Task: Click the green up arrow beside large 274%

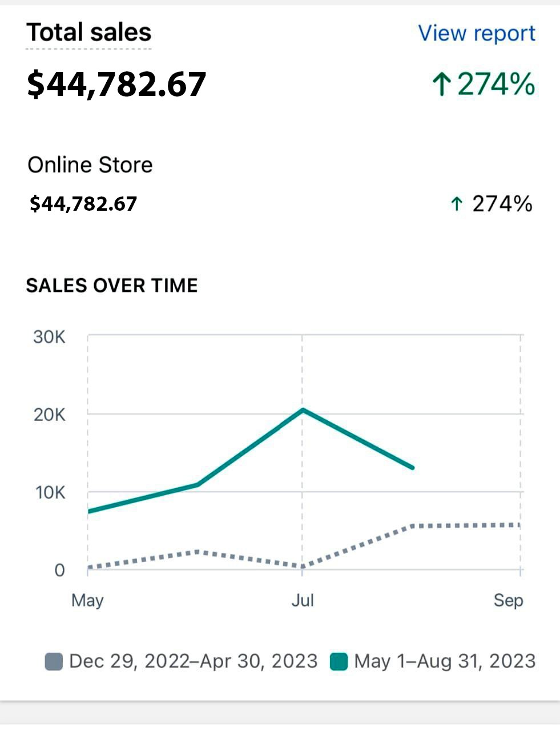Action: pyautogui.click(x=441, y=84)
